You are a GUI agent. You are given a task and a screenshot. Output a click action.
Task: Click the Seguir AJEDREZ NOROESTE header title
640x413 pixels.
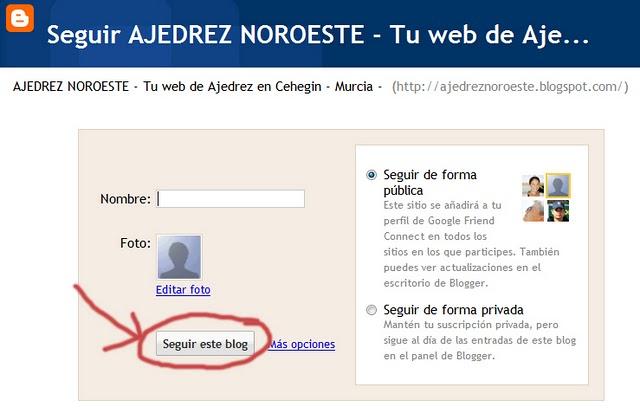(318, 34)
